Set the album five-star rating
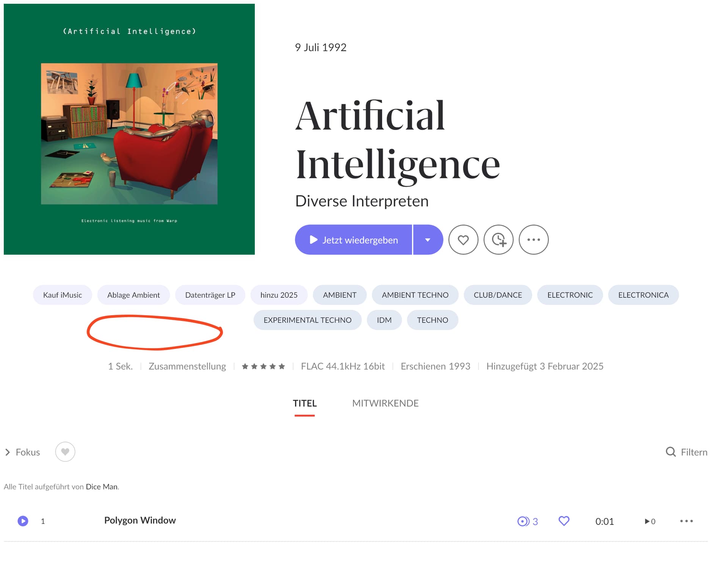This screenshot has width=728, height=564. tap(263, 366)
